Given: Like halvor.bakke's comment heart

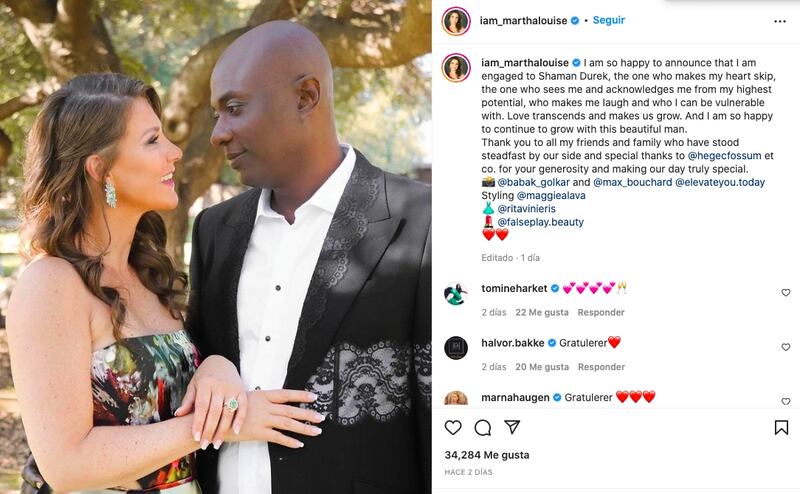Looking at the screenshot, I should [x=786, y=347].
